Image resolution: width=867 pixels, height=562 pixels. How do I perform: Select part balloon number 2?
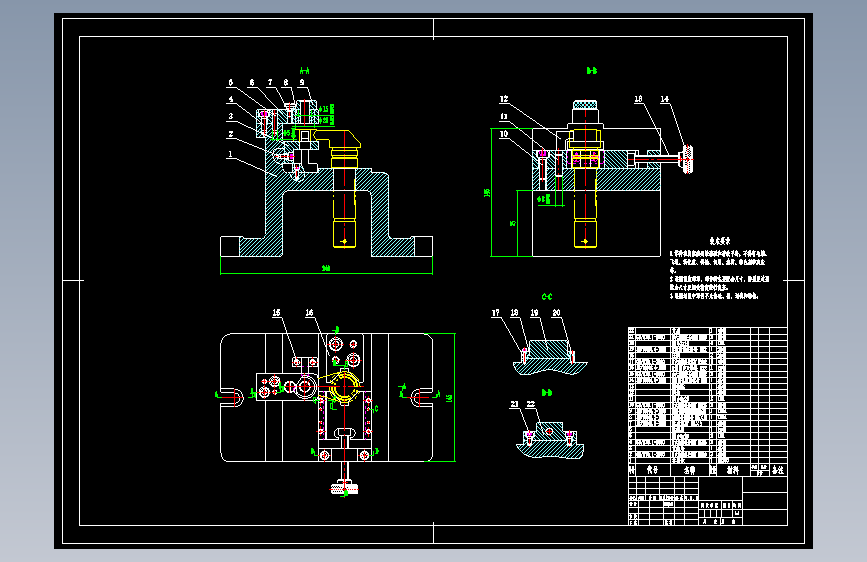coord(231,134)
